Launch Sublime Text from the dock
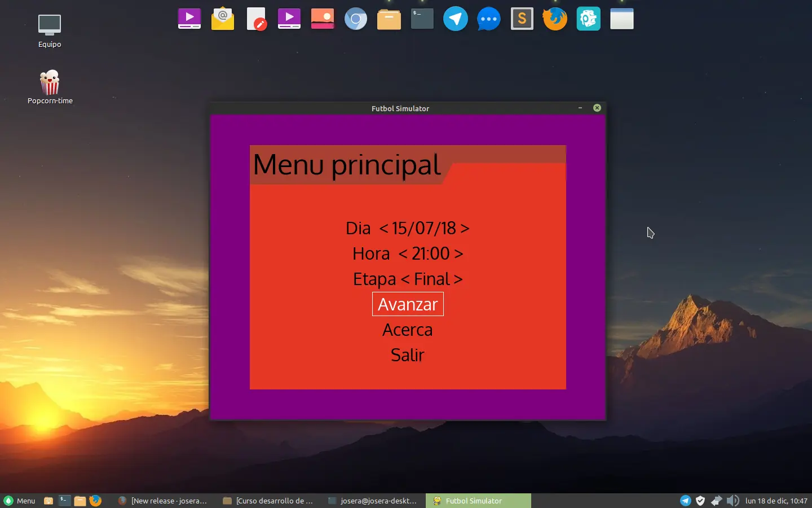Image resolution: width=812 pixels, height=508 pixels. (522, 19)
